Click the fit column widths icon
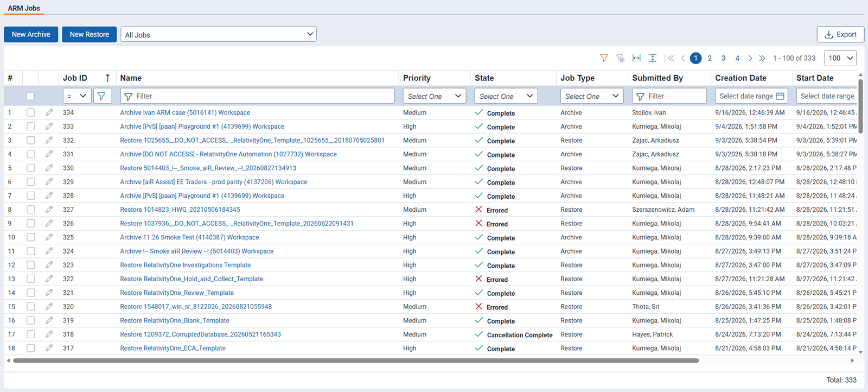Screen dimensions: 868x392 coord(636,58)
